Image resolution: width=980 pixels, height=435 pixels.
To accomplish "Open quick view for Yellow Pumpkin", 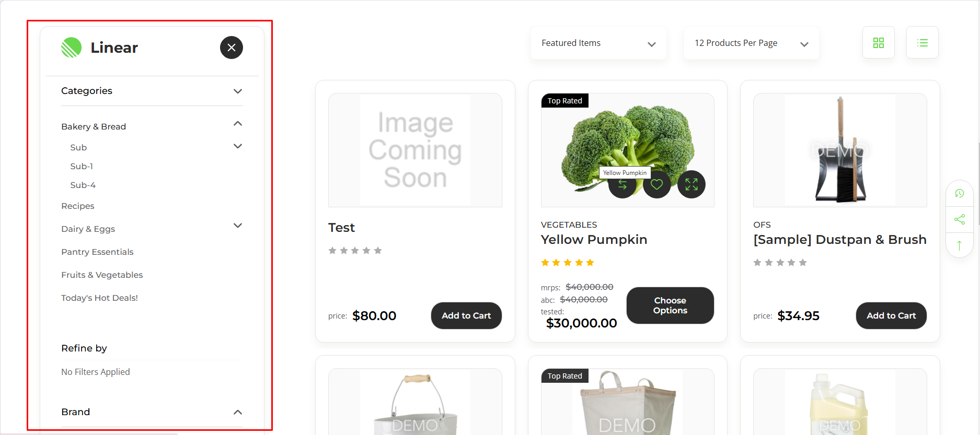I will pos(691,185).
